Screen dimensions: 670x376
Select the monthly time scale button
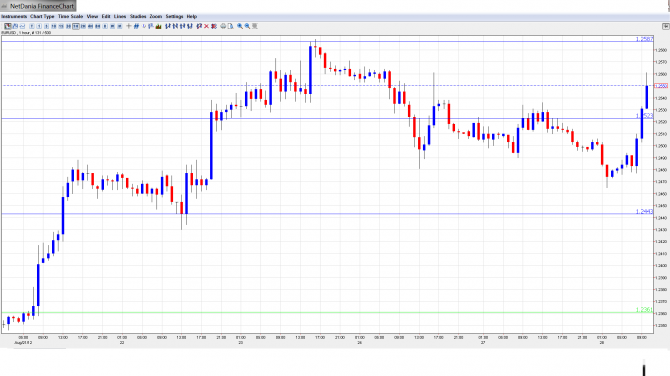click(120, 26)
